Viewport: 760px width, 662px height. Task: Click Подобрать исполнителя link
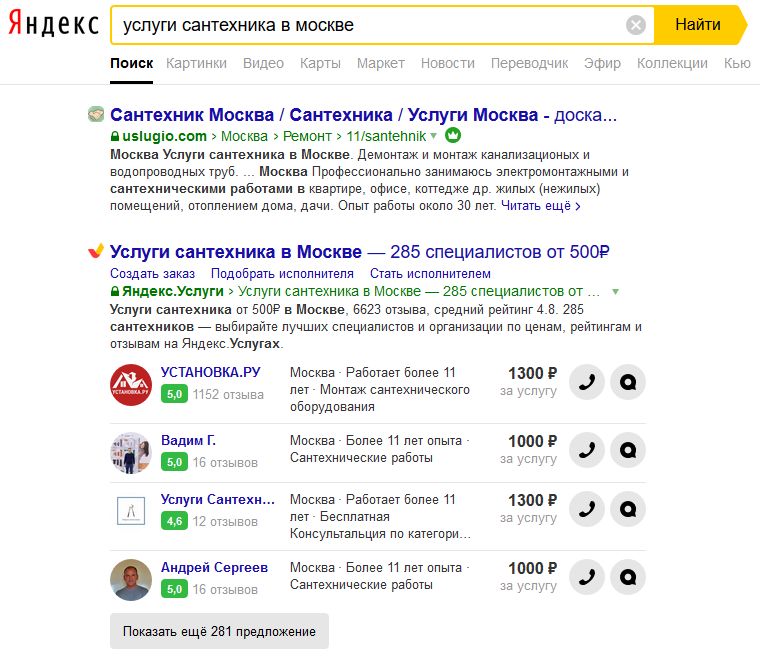pyautogui.click(x=282, y=274)
